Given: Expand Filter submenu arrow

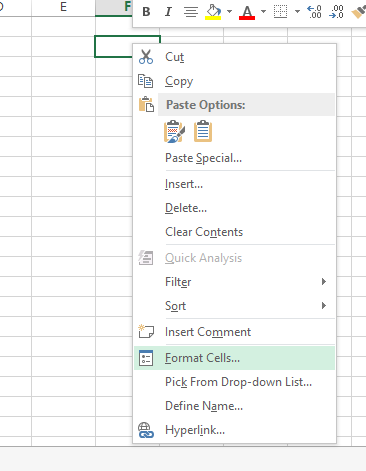Looking at the screenshot, I should click(324, 282).
